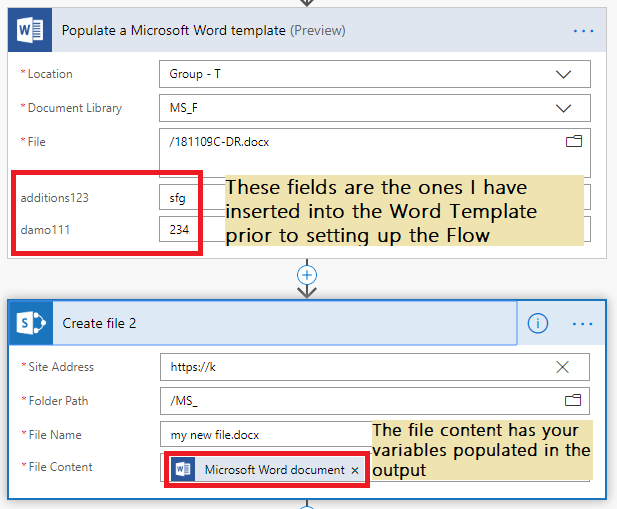This screenshot has width=617, height=509.
Task: Click the Create file 2 action header title
Action: (99, 323)
